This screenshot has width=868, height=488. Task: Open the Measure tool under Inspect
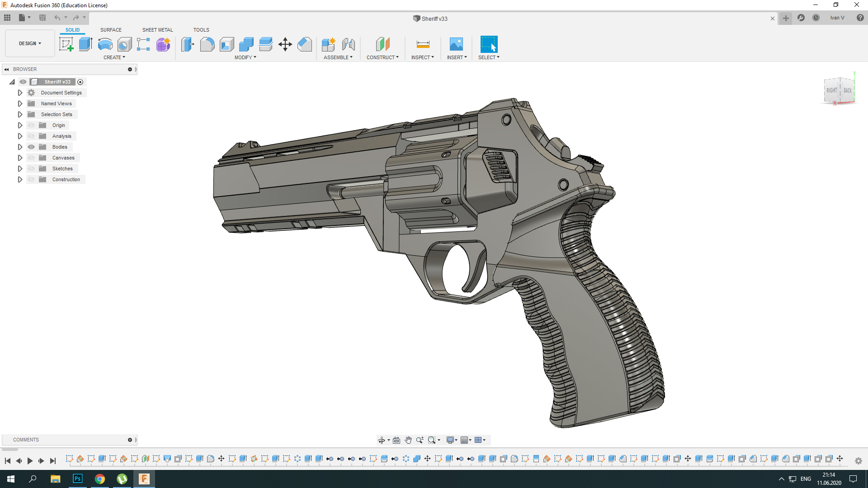tap(423, 44)
